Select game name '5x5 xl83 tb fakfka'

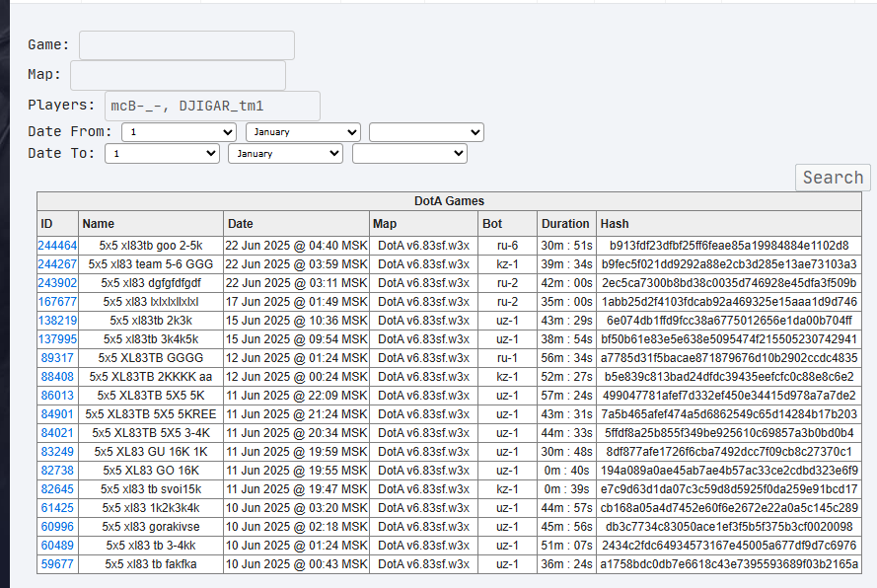[151, 564]
